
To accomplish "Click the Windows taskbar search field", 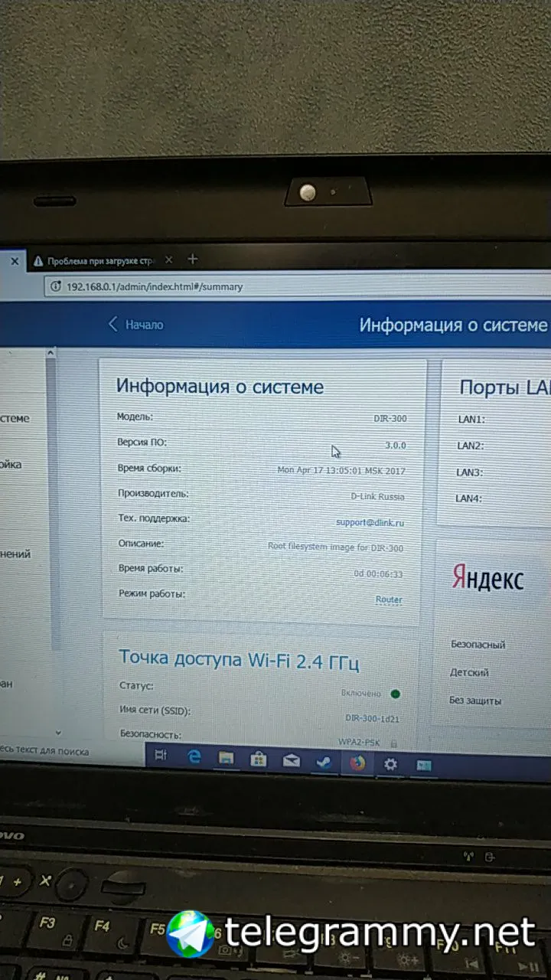I will [x=73, y=752].
